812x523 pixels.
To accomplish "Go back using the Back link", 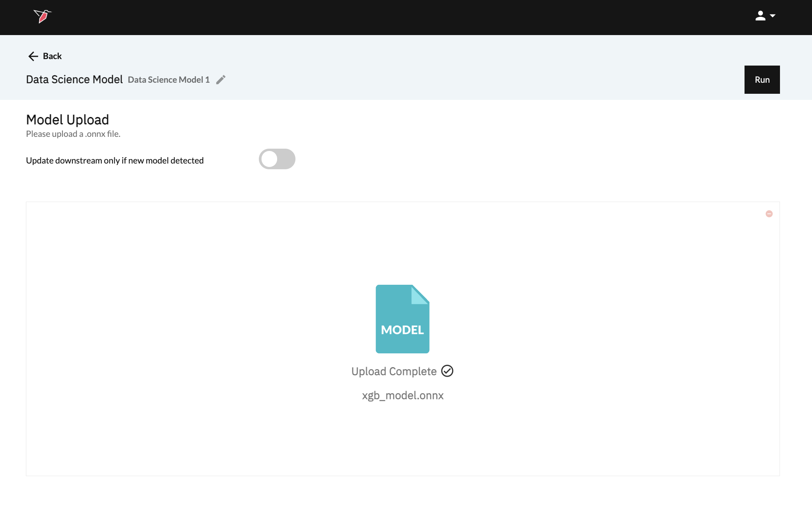I will (x=52, y=56).
